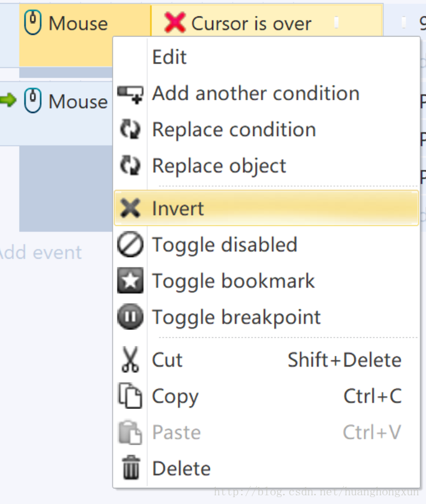Select the Cursor is over condition
Screen dimensions: 426x504
(x=251, y=24)
